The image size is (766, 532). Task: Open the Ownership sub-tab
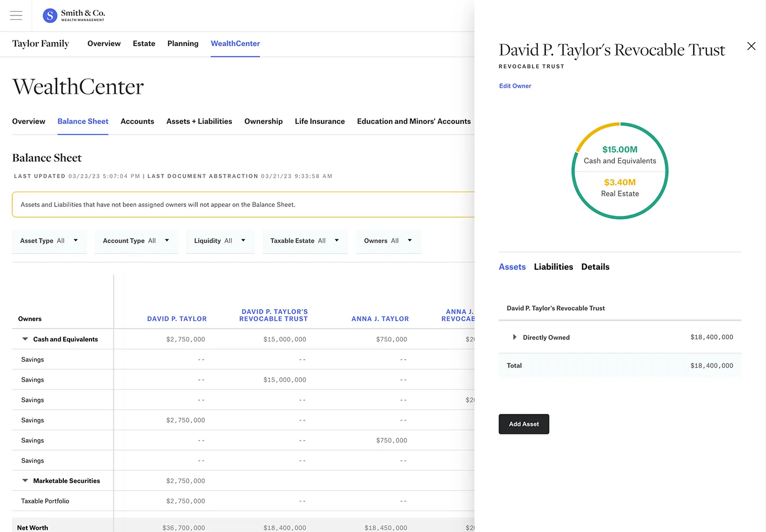tap(263, 121)
